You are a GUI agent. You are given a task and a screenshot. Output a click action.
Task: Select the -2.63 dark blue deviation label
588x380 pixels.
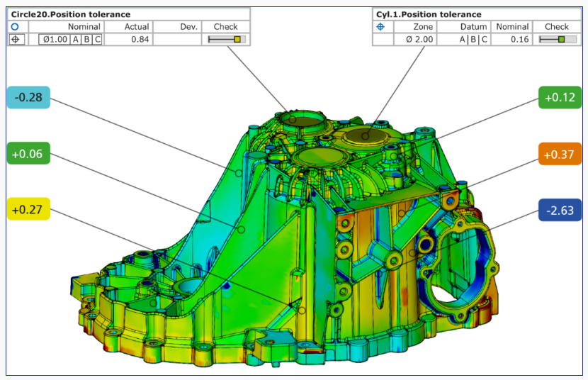560,210
